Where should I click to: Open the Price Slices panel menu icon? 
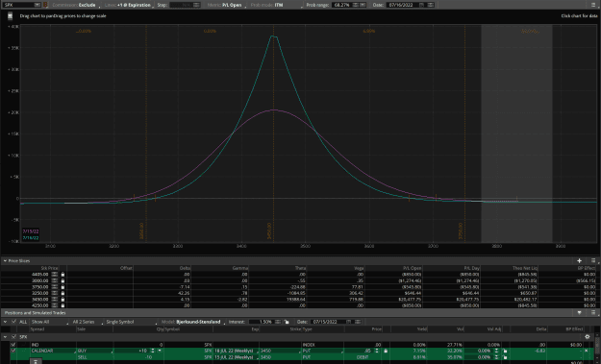[x=593, y=260]
